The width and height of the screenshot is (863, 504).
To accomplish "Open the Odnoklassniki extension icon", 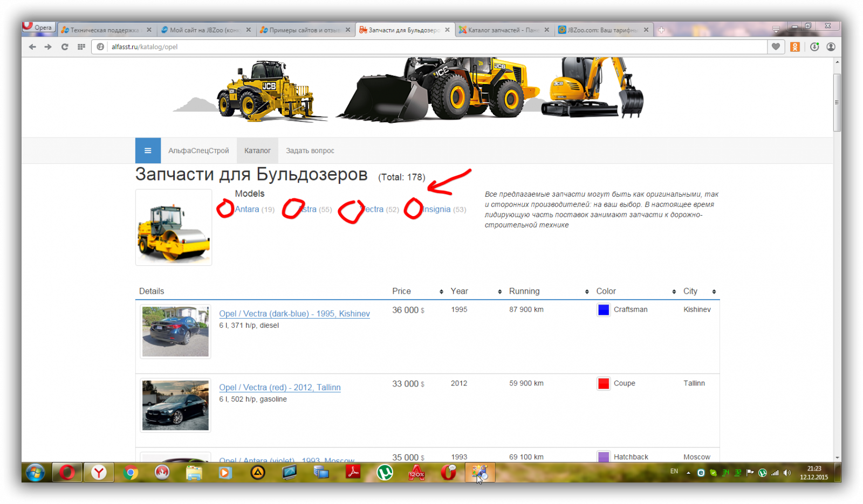I will click(x=794, y=47).
